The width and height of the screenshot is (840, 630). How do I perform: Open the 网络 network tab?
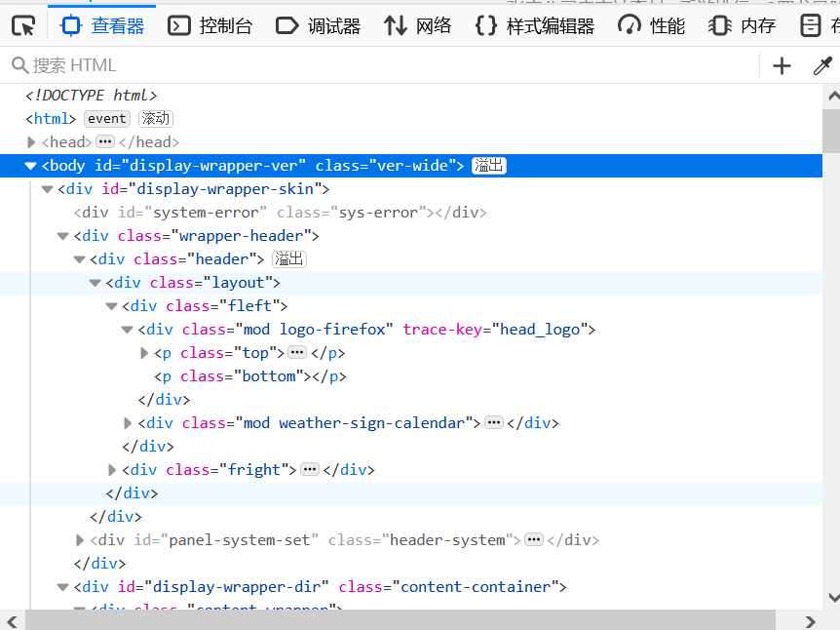point(417,25)
